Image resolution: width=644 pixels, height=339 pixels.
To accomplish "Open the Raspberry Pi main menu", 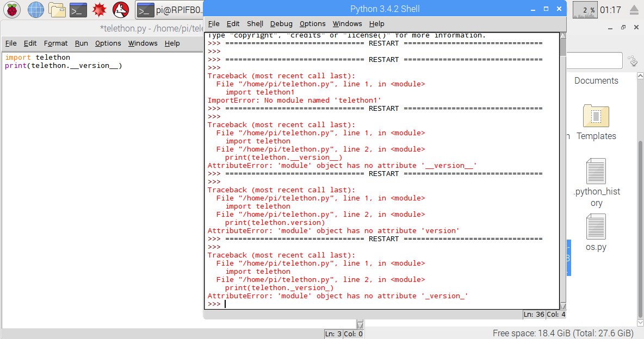I will (x=12, y=10).
